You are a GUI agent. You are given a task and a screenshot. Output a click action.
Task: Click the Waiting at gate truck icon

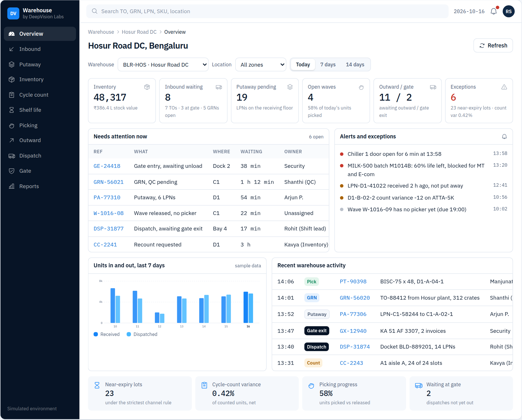[x=419, y=386]
